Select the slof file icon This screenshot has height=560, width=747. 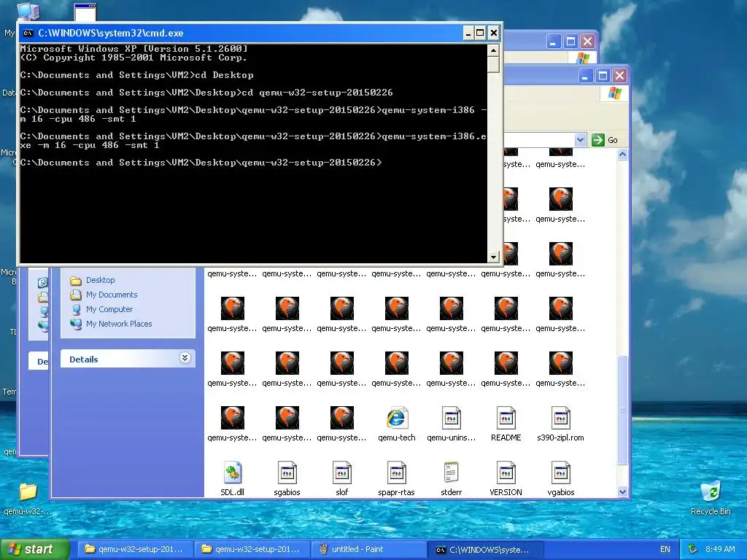(x=341, y=472)
